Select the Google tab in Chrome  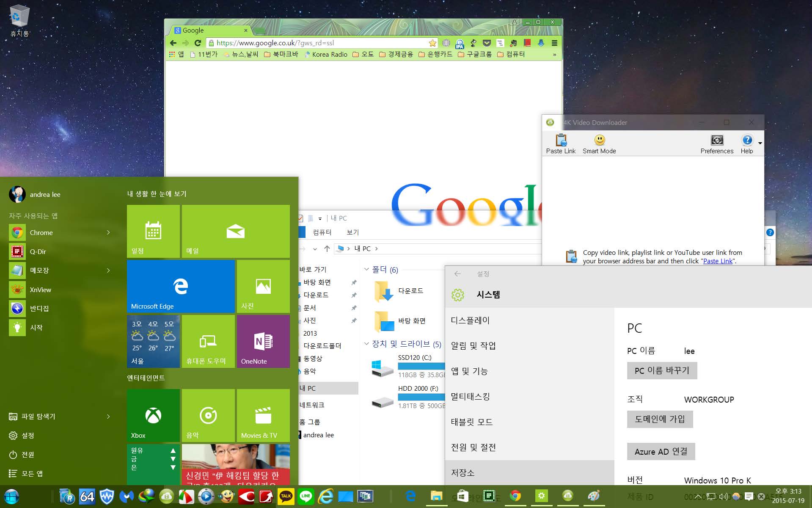210,30
